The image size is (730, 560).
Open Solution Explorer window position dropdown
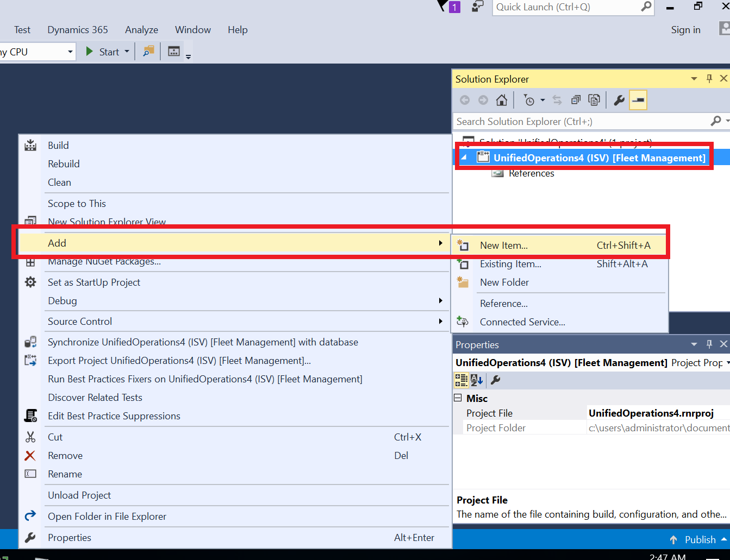point(694,79)
